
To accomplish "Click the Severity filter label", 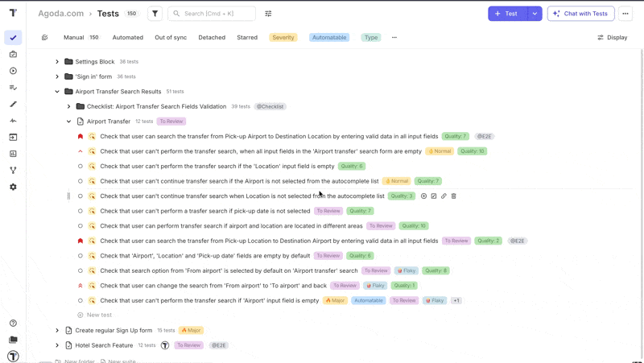I will click(283, 37).
